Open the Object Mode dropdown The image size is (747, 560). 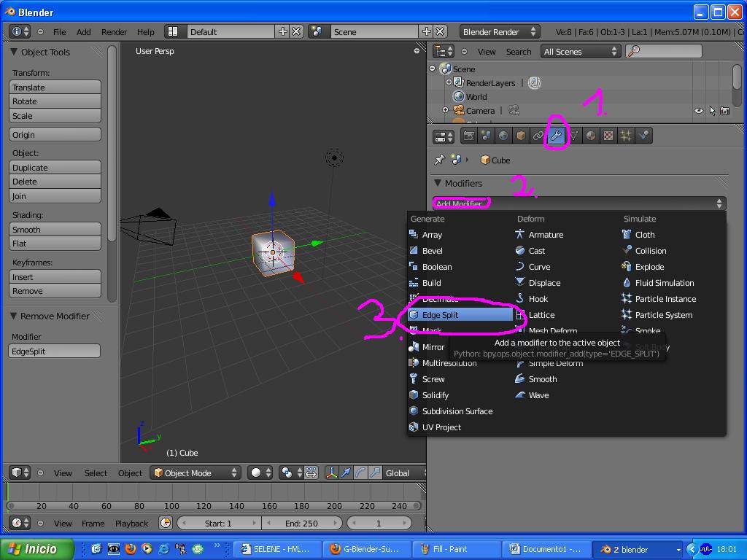click(195, 472)
